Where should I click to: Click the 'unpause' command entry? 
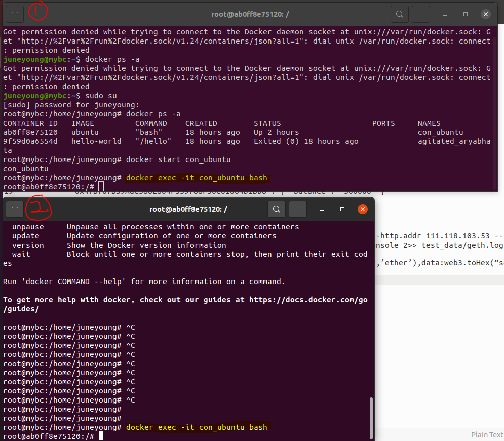pyautogui.click(x=28, y=227)
